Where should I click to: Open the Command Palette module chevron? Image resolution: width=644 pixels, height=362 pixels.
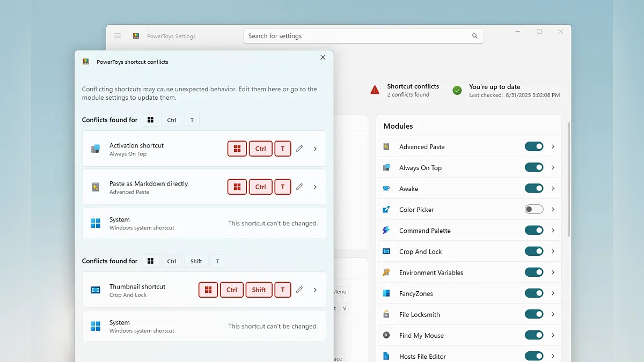pos(553,230)
